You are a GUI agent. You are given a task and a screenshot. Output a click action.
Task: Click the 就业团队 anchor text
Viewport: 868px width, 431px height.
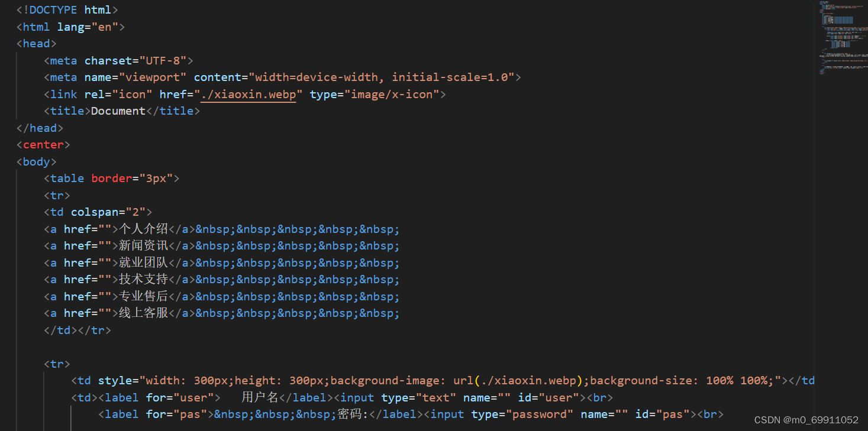click(144, 263)
